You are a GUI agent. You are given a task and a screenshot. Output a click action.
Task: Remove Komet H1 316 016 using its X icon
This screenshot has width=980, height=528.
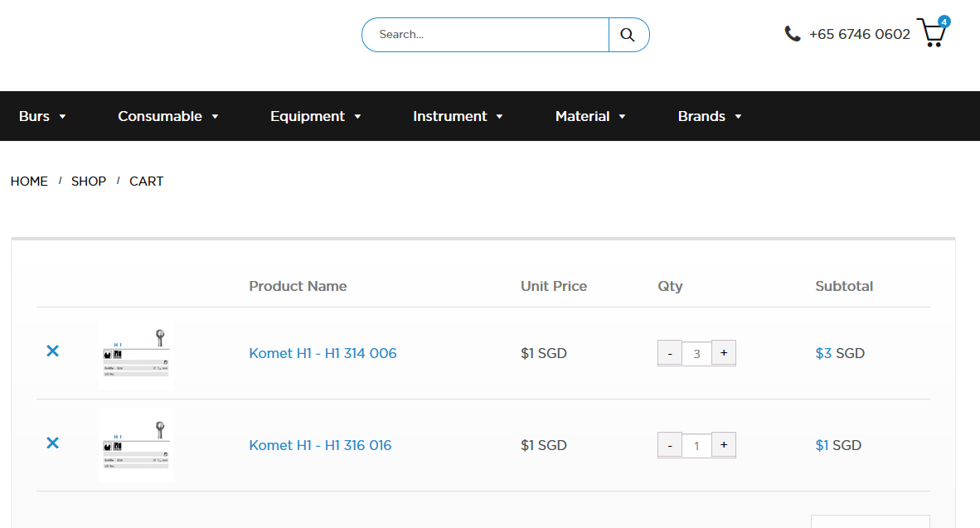(52, 443)
